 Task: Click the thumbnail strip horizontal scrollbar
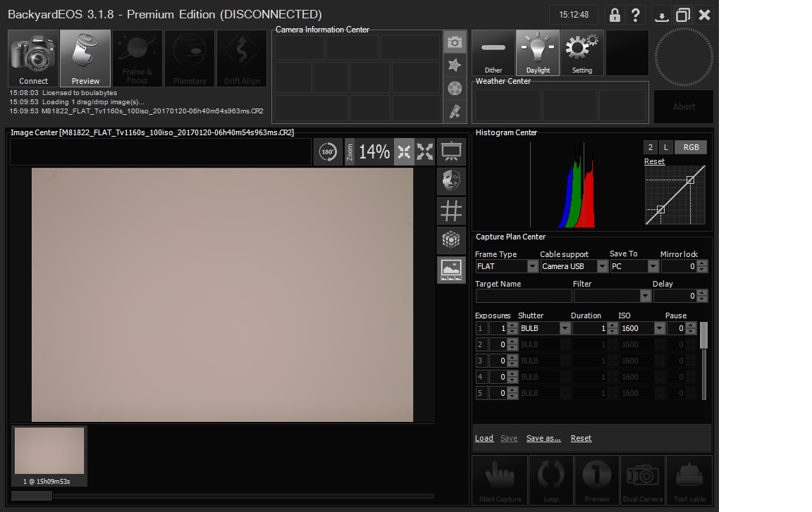coord(32,497)
